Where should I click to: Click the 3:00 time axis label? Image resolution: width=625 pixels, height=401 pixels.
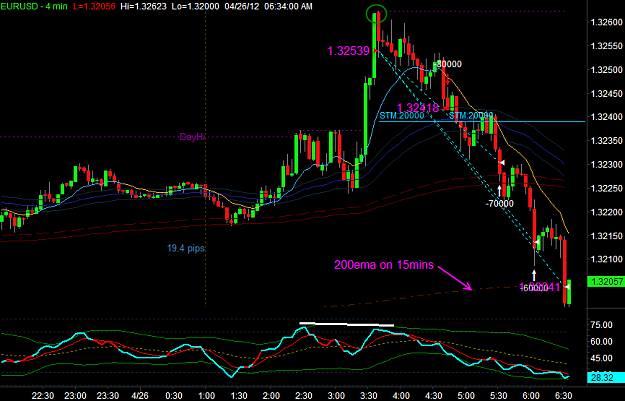tap(336, 396)
